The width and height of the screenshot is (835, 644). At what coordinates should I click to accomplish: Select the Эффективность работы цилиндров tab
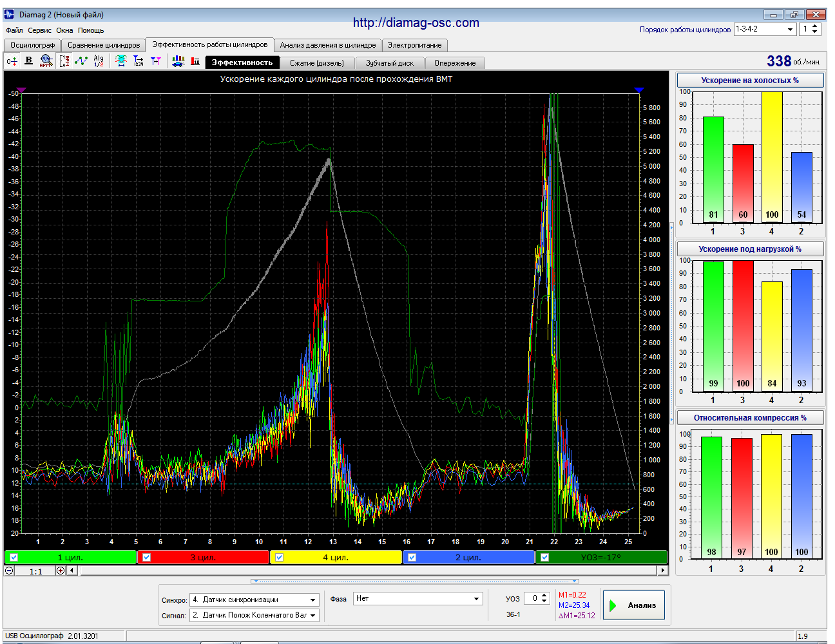click(210, 44)
